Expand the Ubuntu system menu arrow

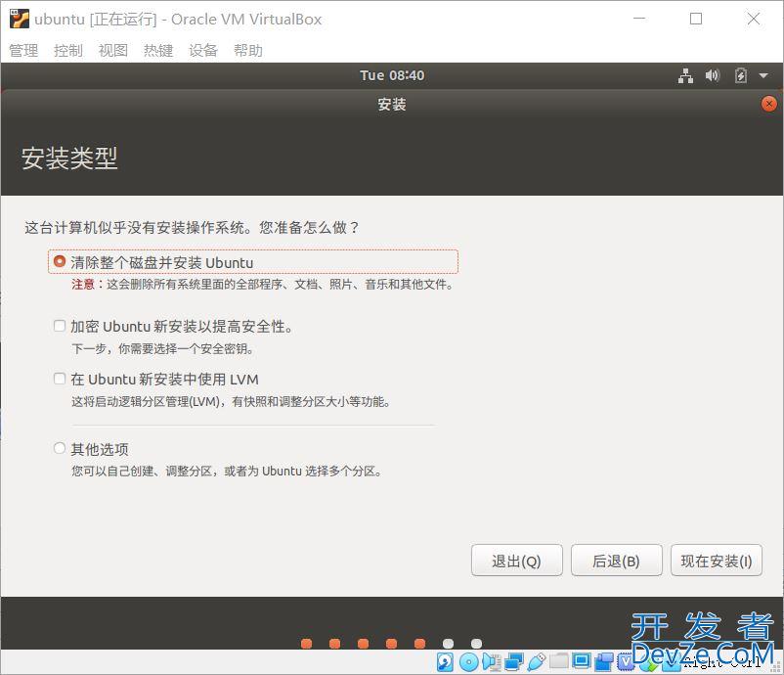[x=763, y=75]
